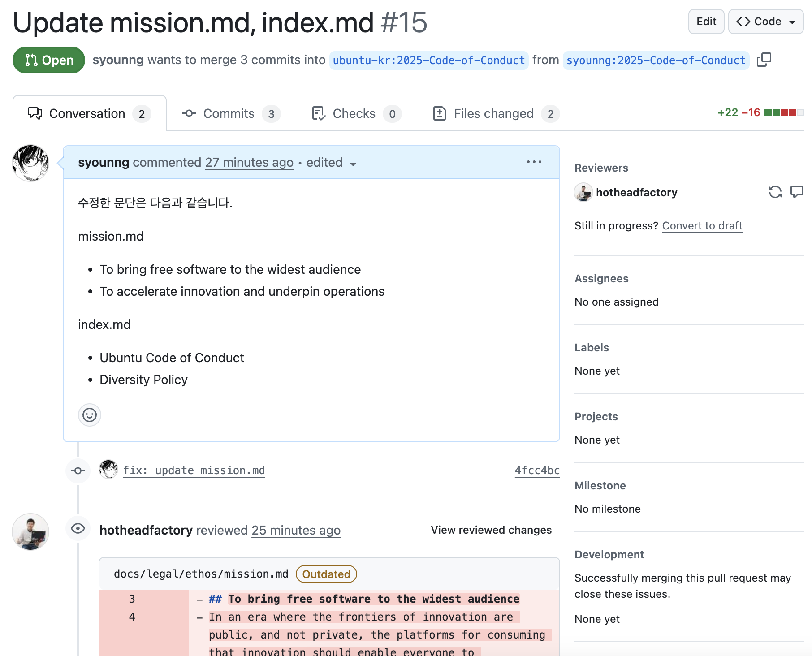Re-request review from hotheadfactory

click(x=775, y=192)
